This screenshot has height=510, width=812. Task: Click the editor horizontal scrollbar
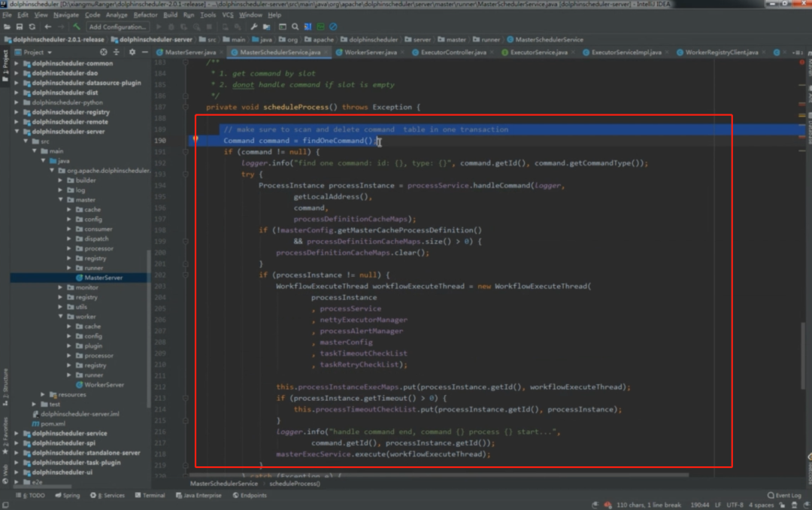[439, 474]
